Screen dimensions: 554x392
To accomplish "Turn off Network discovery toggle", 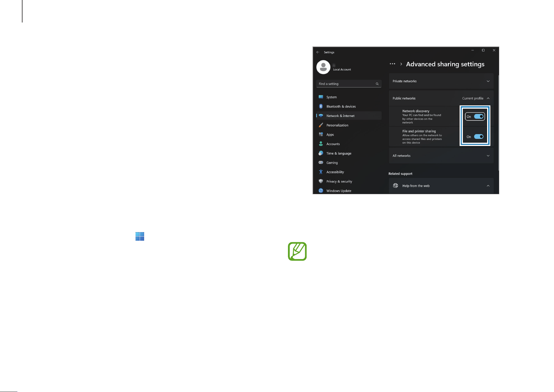I will 479,116.
